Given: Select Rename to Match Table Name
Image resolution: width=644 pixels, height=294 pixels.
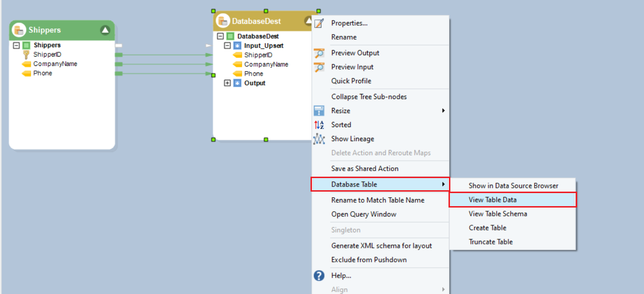Looking at the screenshot, I should (380, 200).
